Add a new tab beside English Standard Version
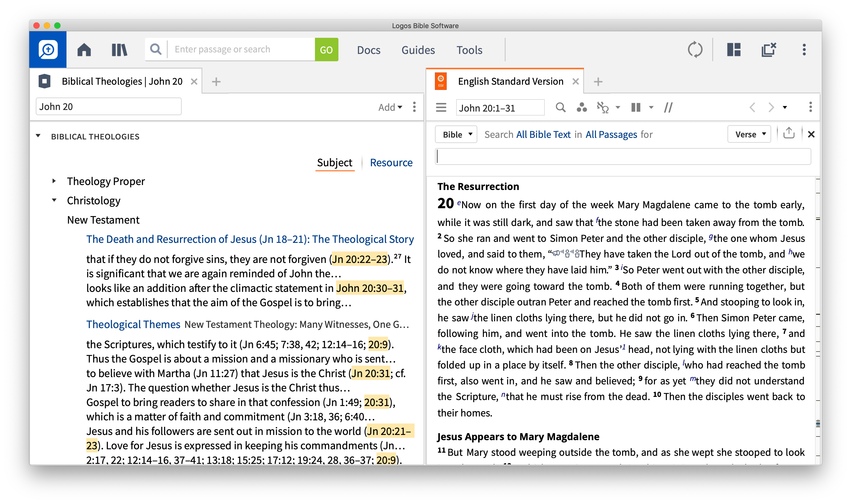The width and height of the screenshot is (851, 504). (598, 82)
